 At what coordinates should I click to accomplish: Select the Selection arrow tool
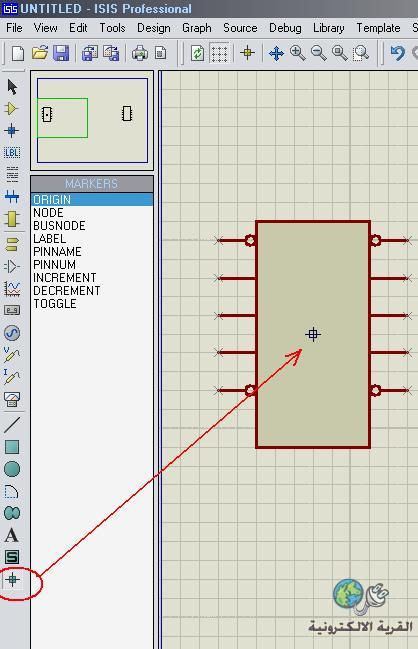click(12, 87)
